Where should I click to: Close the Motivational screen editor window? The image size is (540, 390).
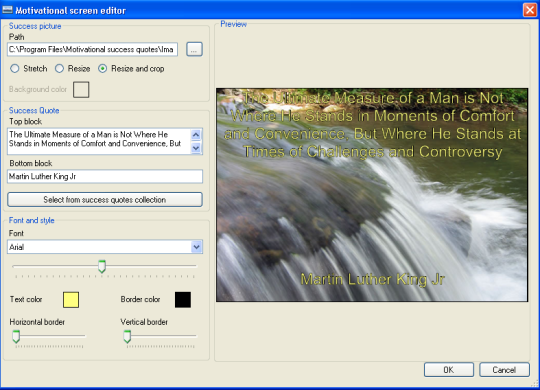click(530, 10)
